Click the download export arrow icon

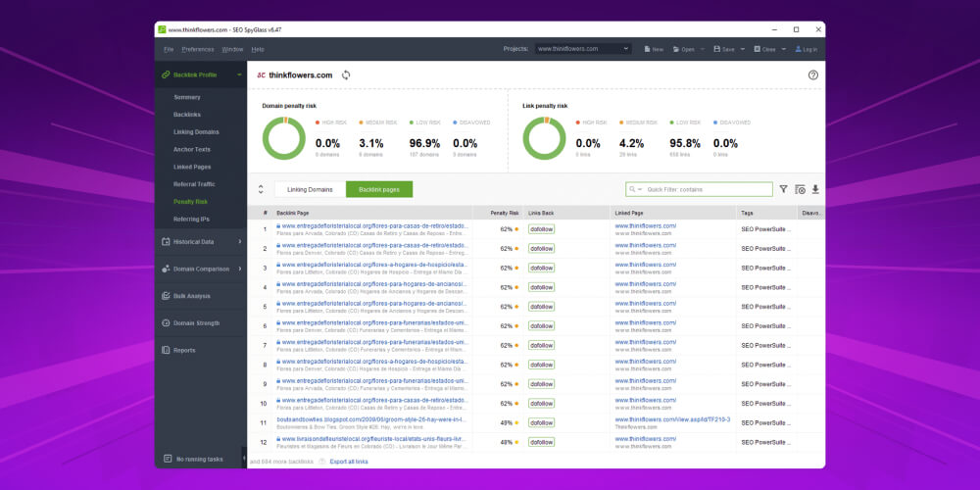tap(815, 189)
